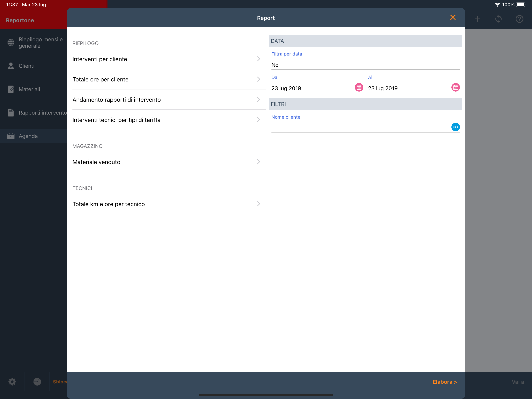Click the help question mark icon

point(519,19)
